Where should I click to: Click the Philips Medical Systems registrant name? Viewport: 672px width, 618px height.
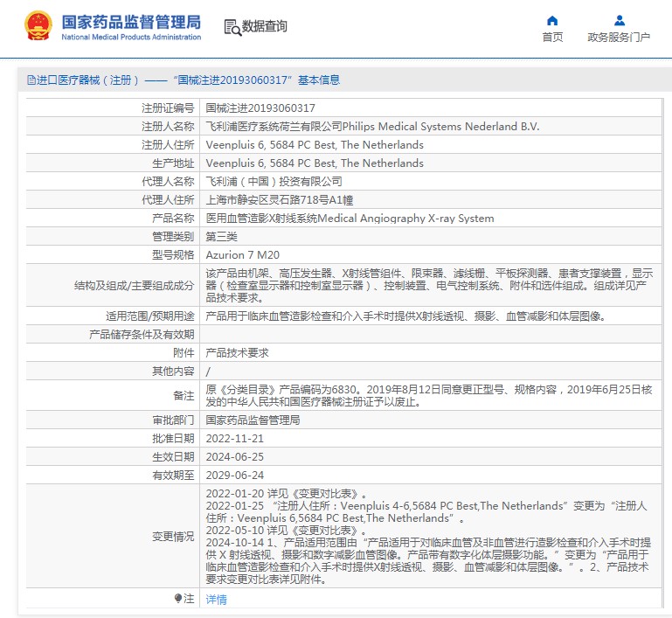372,127
